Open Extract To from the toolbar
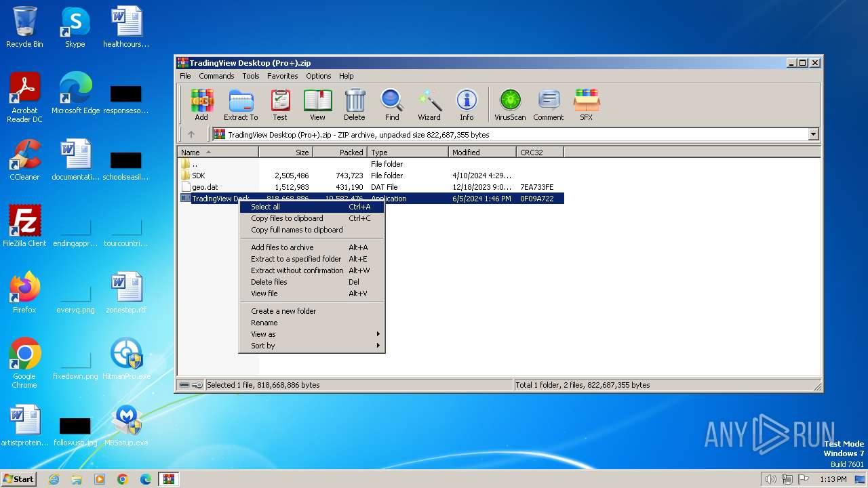The image size is (868, 488). [x=241, y=105]
